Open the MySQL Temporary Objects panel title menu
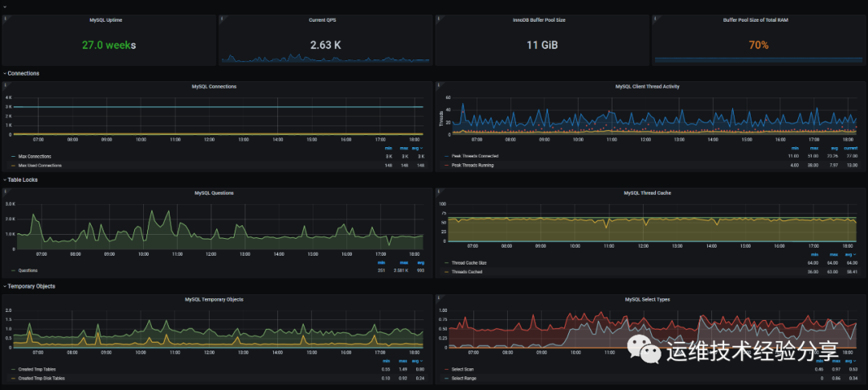The height and width of the screenshot is (390, 868). point(214,299)
